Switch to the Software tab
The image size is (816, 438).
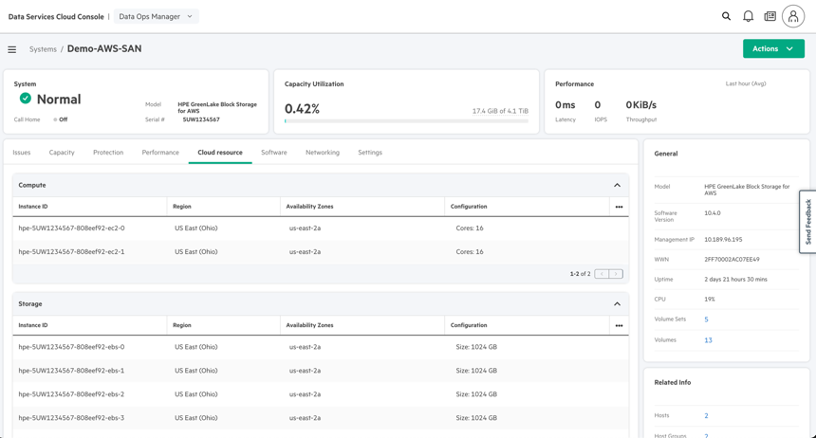[x=274, y=152]
